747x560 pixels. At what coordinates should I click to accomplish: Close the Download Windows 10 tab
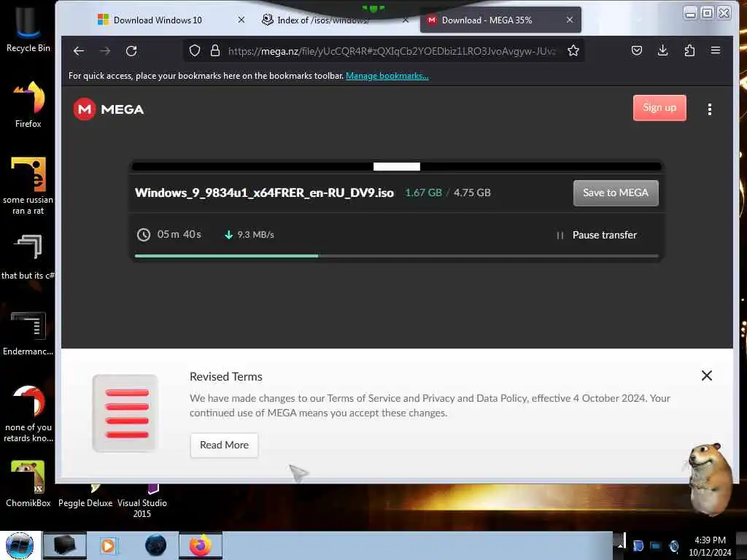pyautogui.click(x=241, y=20)
